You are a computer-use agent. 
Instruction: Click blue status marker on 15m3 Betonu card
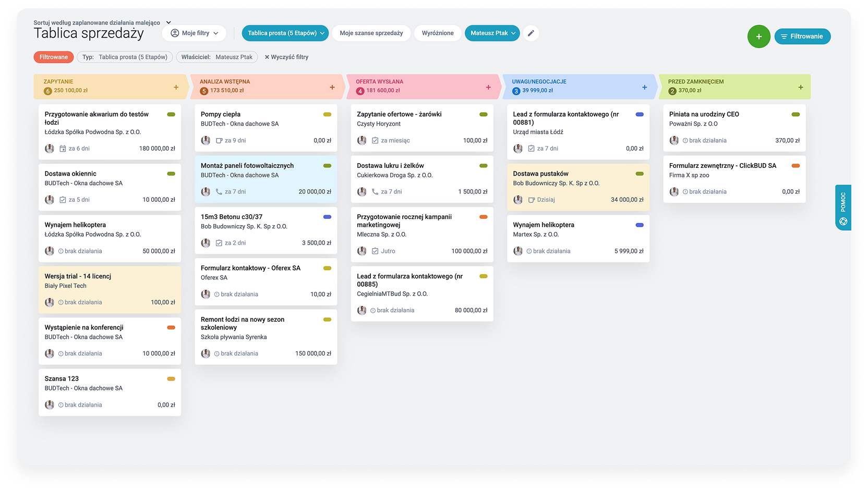click(327, 217)
